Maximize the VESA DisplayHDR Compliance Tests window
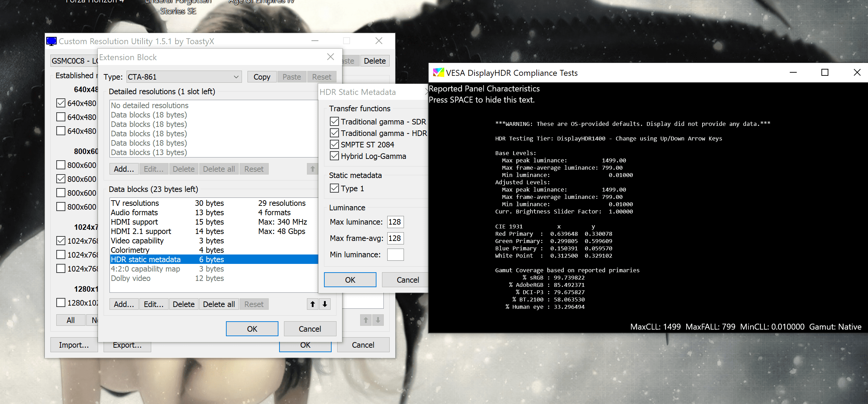 [x=825, y=72]
